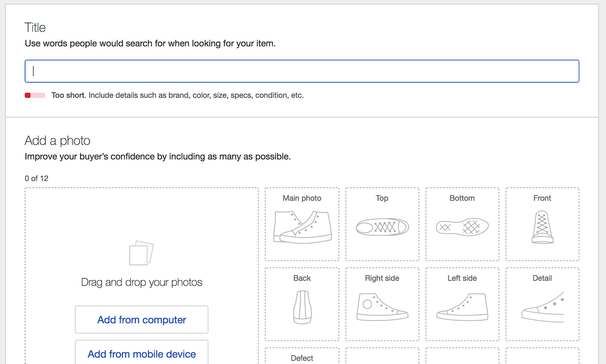
Task: Select the Back view photo tile
Action: point(302,304)
